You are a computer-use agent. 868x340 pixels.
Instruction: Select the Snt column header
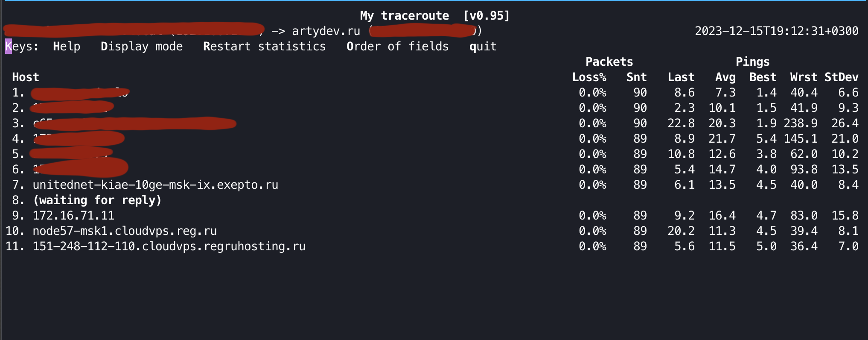click(x=636, y=77)
